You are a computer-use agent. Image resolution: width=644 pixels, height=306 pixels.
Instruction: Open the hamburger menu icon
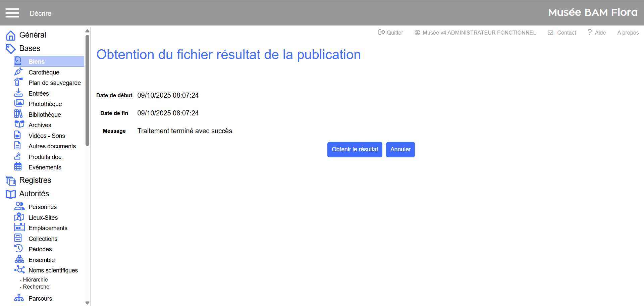(12, 13)
